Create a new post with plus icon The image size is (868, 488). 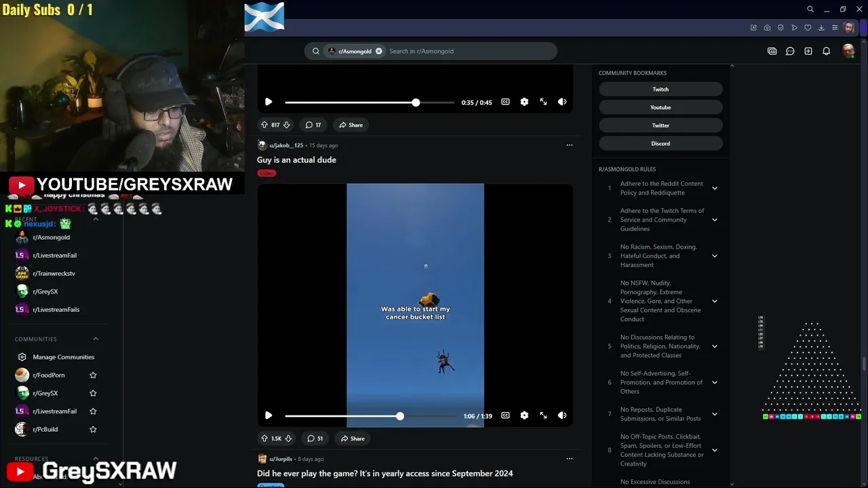tap(808, 51)
